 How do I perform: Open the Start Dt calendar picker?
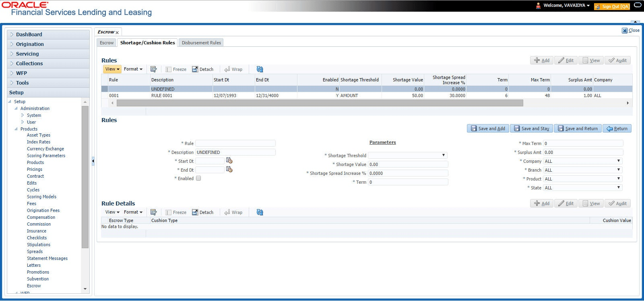[229, 160]
